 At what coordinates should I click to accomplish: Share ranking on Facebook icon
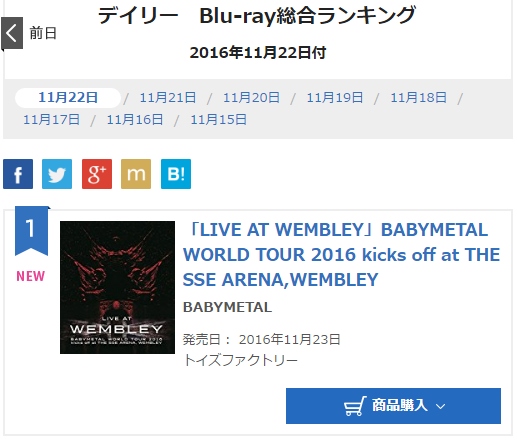18,174
